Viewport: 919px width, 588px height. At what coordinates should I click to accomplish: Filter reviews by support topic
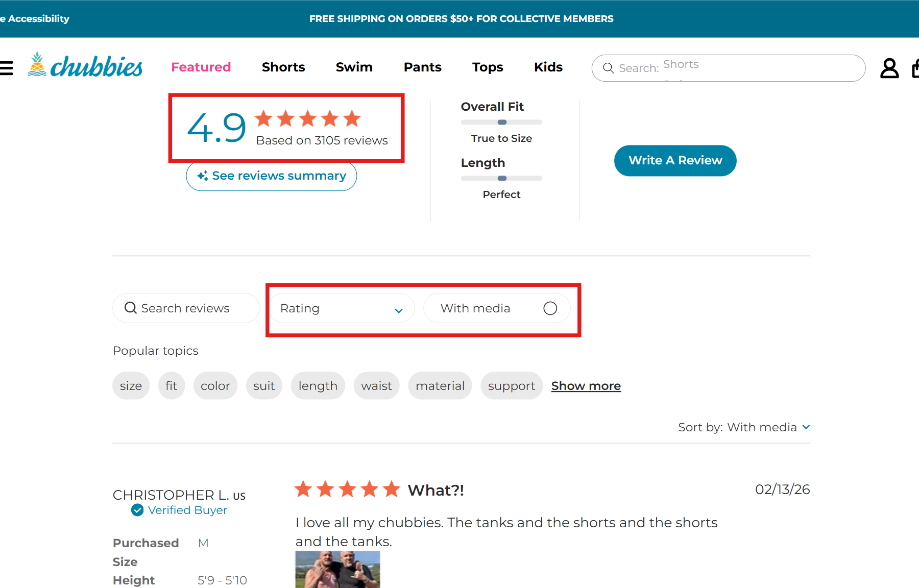click(x=511, y=386)
